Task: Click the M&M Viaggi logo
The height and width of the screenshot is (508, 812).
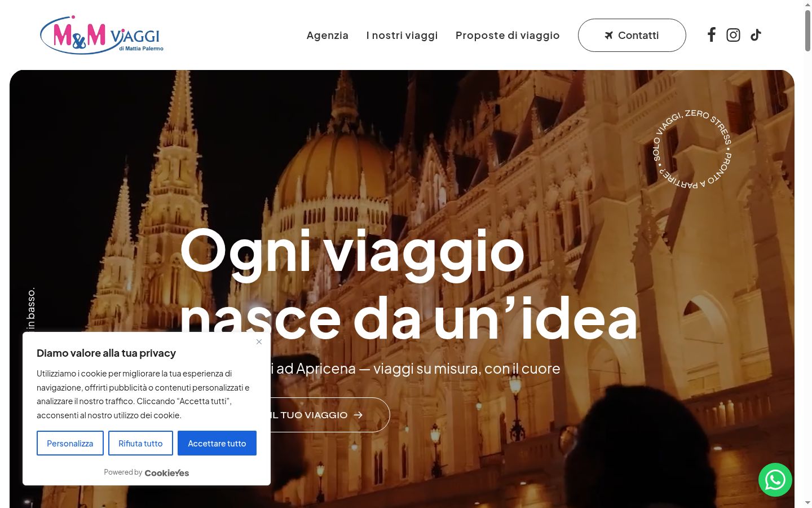Action: coord(101,35)
